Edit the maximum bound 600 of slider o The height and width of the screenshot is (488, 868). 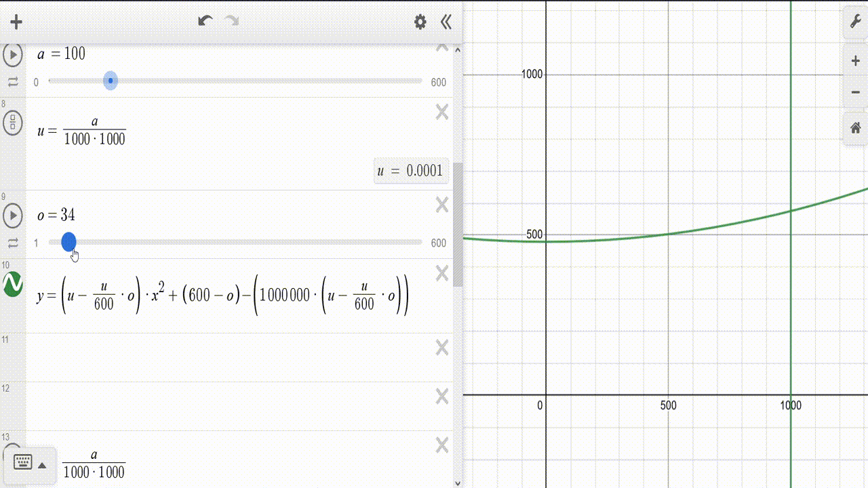click(x=439, y=243)
